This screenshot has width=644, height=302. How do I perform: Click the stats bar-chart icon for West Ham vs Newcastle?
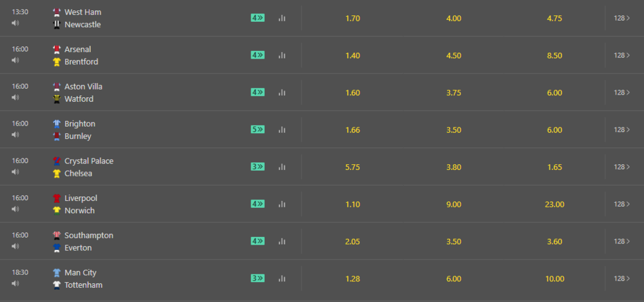tap(282, 18)
